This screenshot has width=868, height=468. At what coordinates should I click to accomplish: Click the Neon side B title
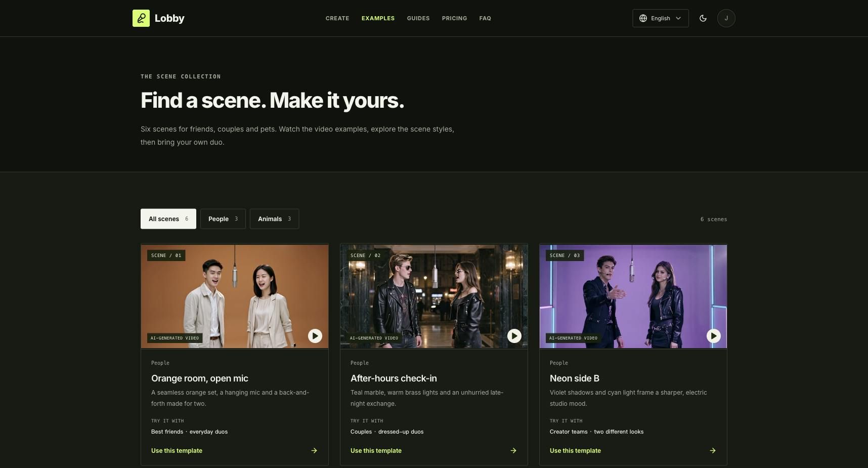coord(575,378)
